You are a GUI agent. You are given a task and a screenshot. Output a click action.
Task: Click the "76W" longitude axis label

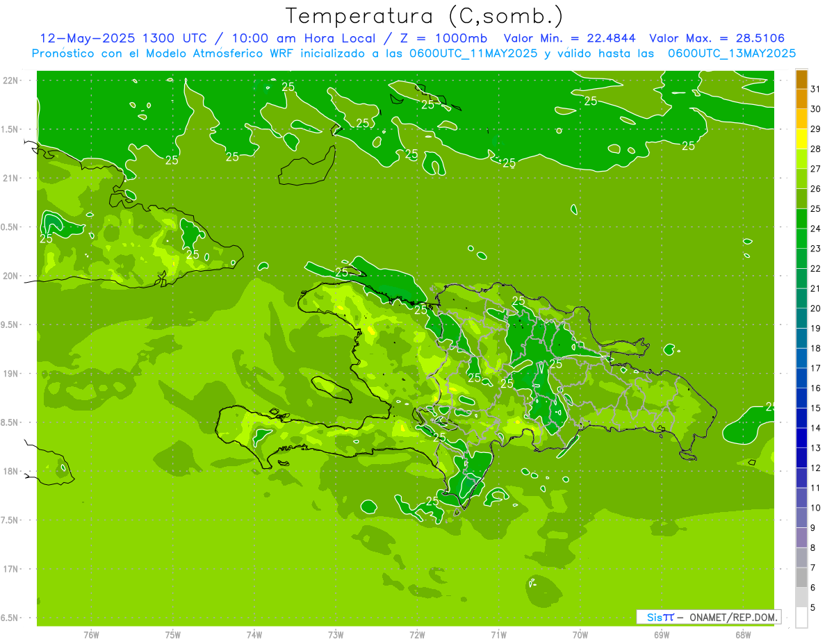91,634
